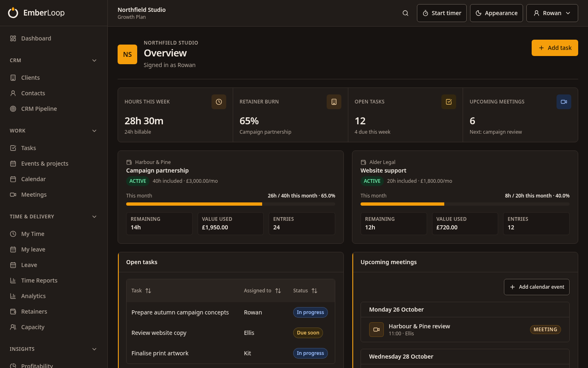
Task: Open the Campaign partnership retainer title
Action: pyautogui.click(x=157, y=171)
